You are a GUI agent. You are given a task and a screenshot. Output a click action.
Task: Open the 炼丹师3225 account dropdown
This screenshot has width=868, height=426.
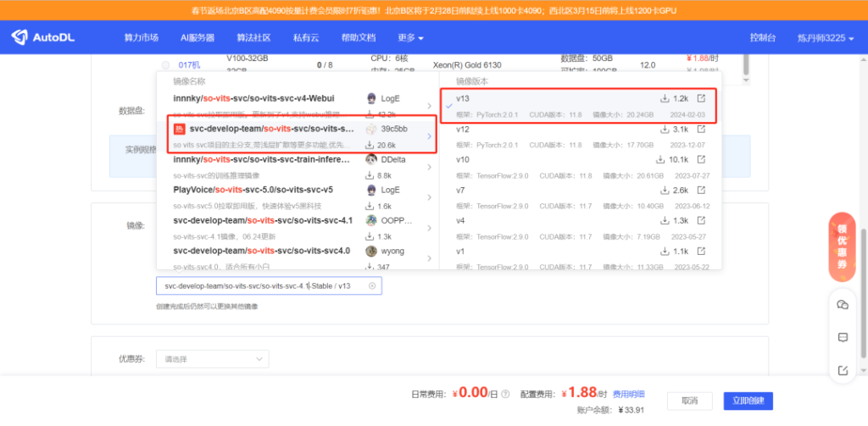point(826,37)
